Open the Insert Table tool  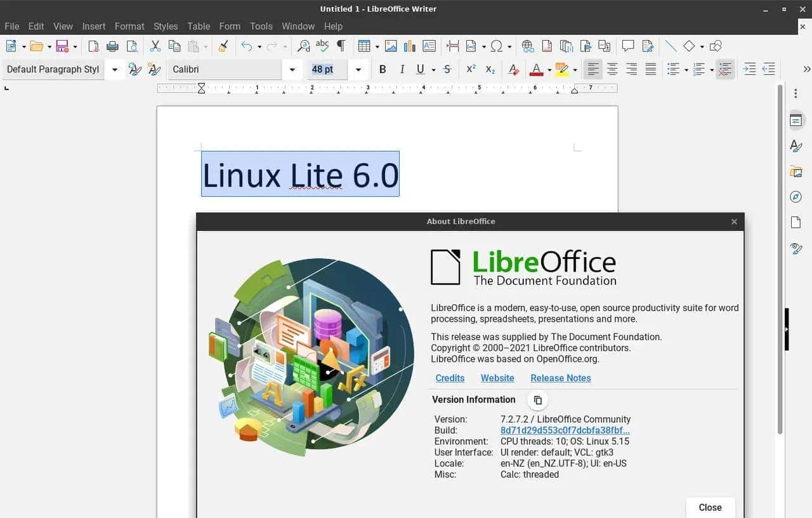point(363,46)
